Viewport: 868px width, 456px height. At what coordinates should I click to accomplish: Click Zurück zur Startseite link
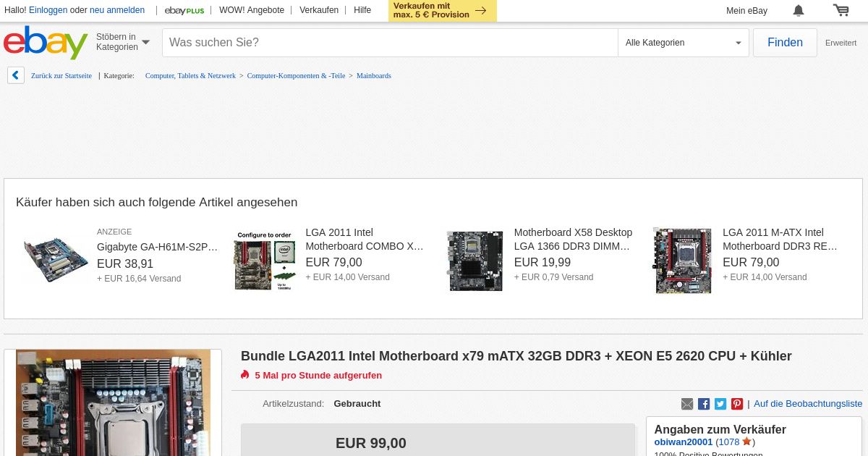pyautogui.click(x=61, y=75)
